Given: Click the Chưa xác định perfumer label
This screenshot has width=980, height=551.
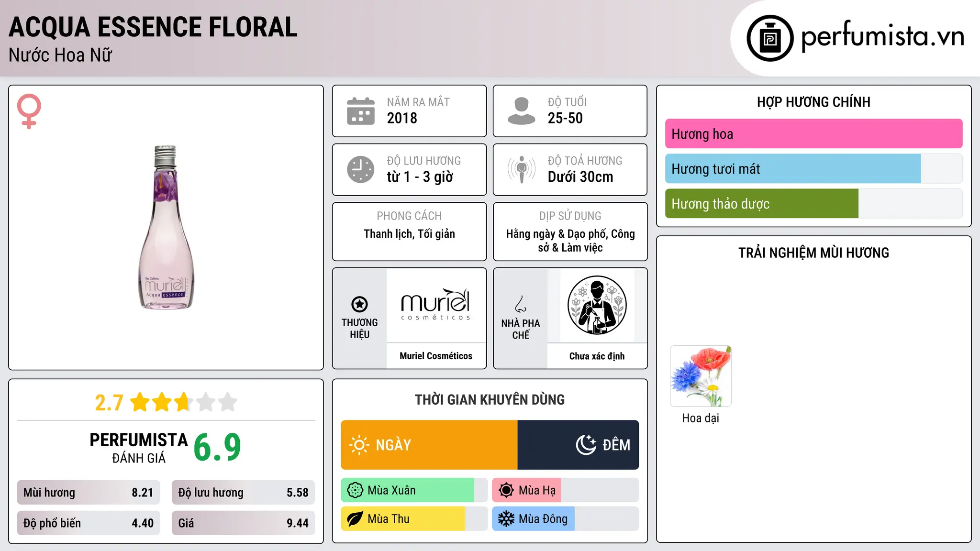Looking at the screenshot, I should pyautogui.click(x=597, y=356).
